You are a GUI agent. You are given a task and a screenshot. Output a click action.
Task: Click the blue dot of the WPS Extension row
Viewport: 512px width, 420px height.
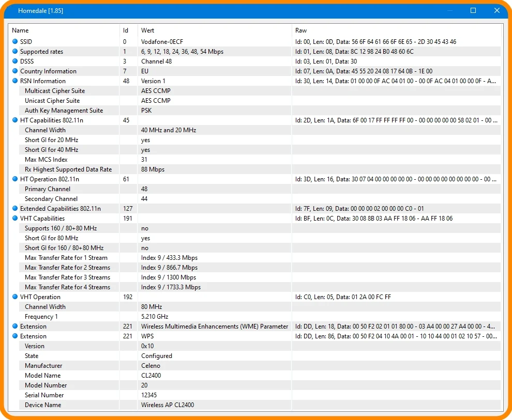tap(14, 336)
